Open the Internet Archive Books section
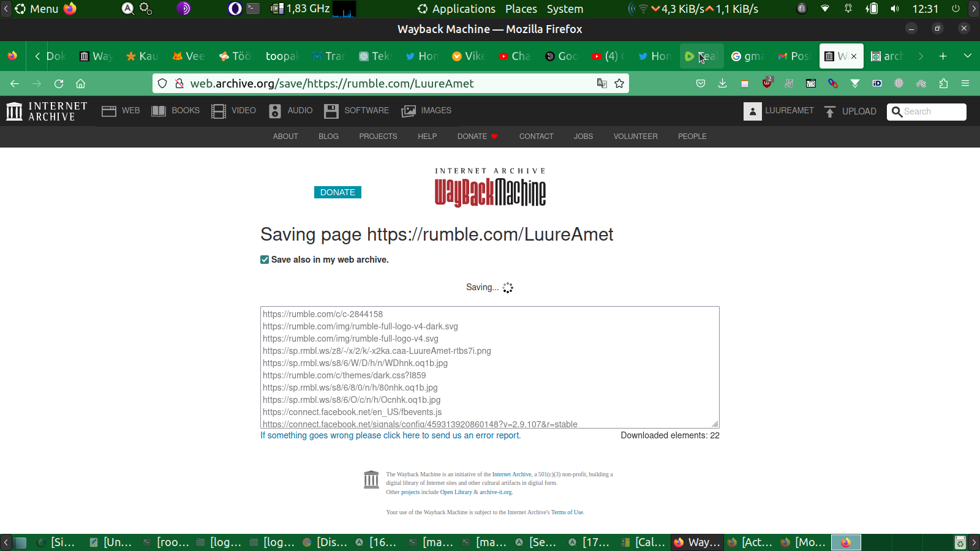 pyautogui.click(x=175, y=111)
